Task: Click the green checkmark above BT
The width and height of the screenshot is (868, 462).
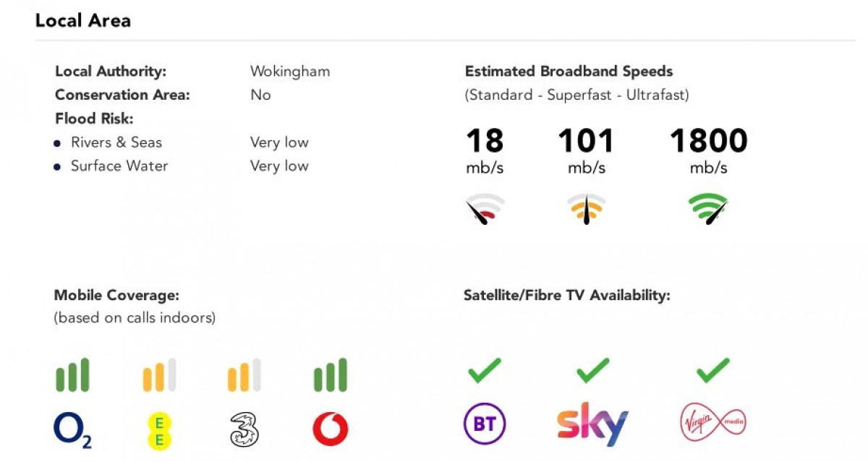Action: pyautogui.click(x=484, y=372)
